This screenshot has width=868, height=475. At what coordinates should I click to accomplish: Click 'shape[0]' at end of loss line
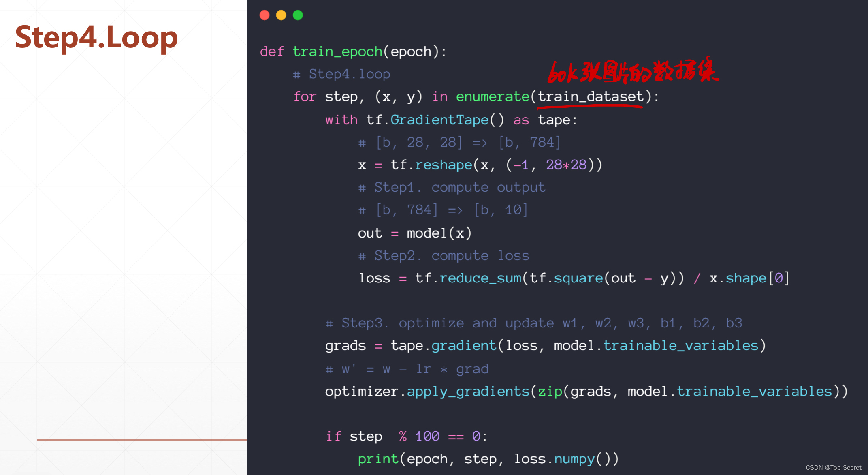click(757, 278)
